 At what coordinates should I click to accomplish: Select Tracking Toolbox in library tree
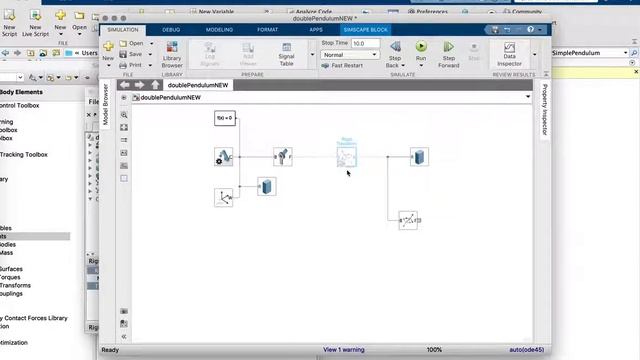24,155
